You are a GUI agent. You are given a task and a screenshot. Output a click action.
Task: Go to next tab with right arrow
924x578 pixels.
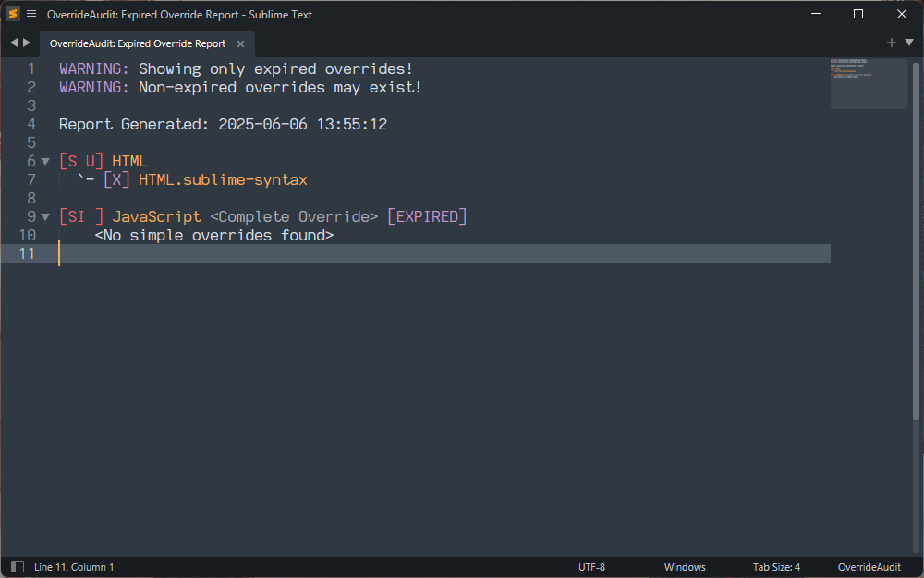click(27, 43)
